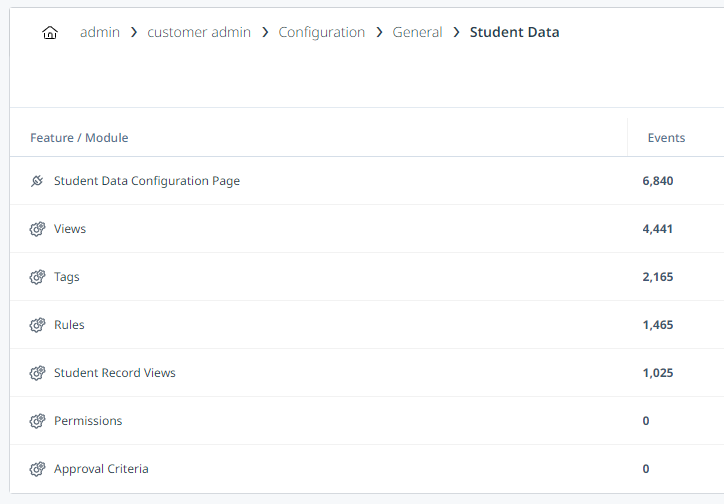The image size is (724, 504).
Task: Click the gear icon next to Permissions
Action: point(37,421)
